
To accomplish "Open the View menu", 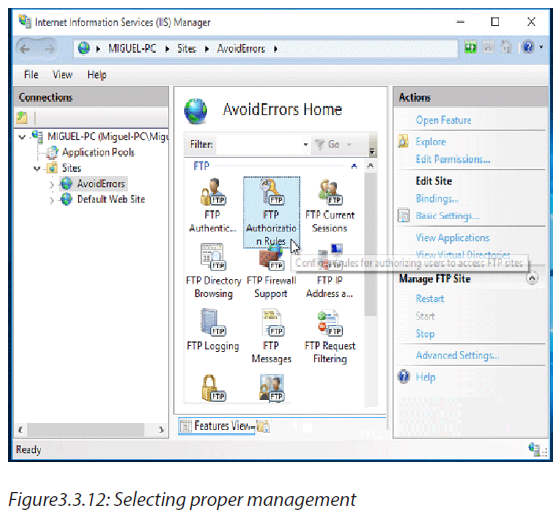I will [63, 75].
